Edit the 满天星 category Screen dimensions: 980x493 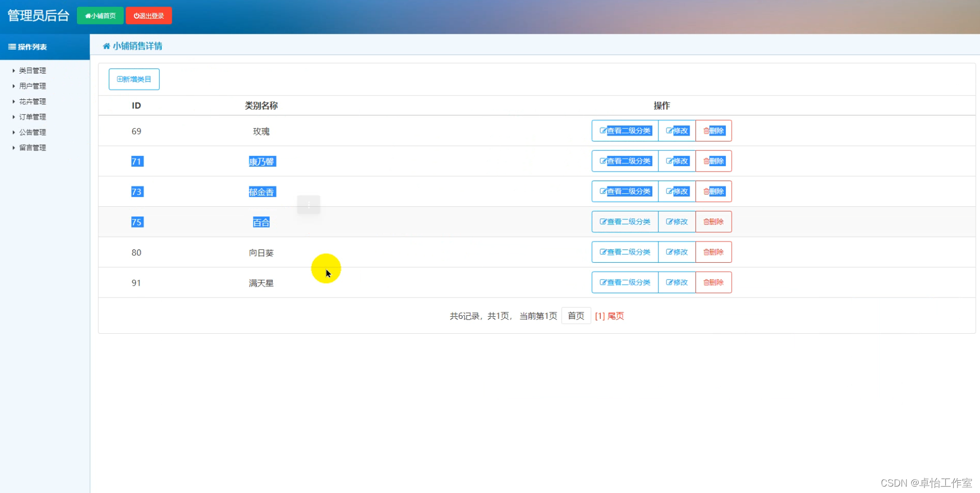(x=677, y=283)
